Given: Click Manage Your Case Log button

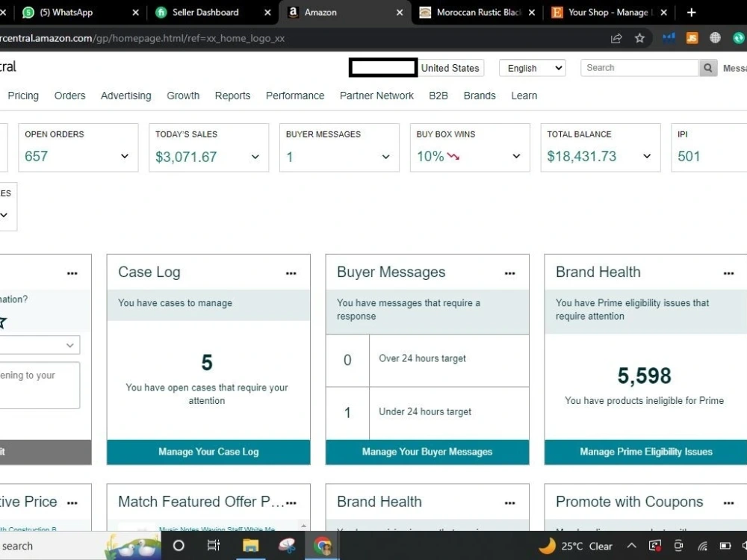Looking at the screenshot, I should click(208, 452).
